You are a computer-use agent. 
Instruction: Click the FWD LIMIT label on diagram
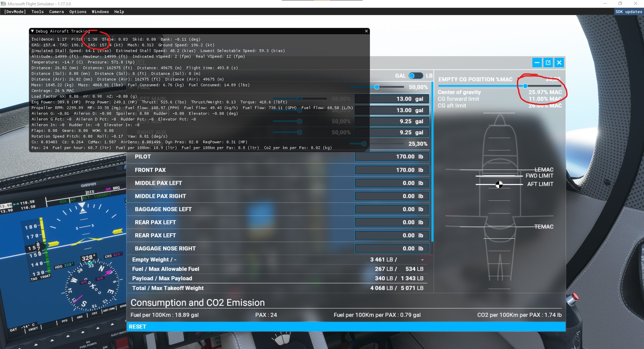coord(539,176)
